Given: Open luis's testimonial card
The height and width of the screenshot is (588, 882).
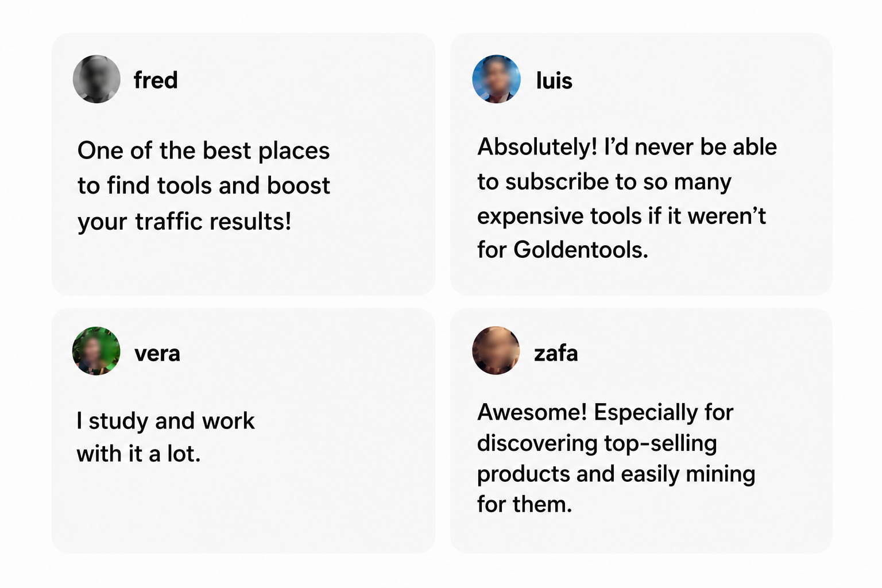Looking at the screenshot, I should point(641,164).
